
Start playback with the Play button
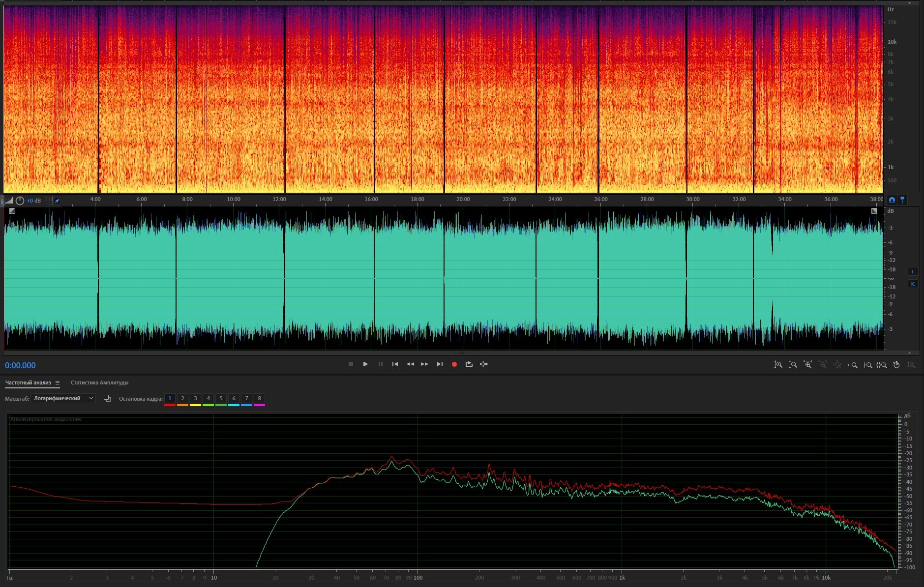pyautogui.click(x=365, y=364)
